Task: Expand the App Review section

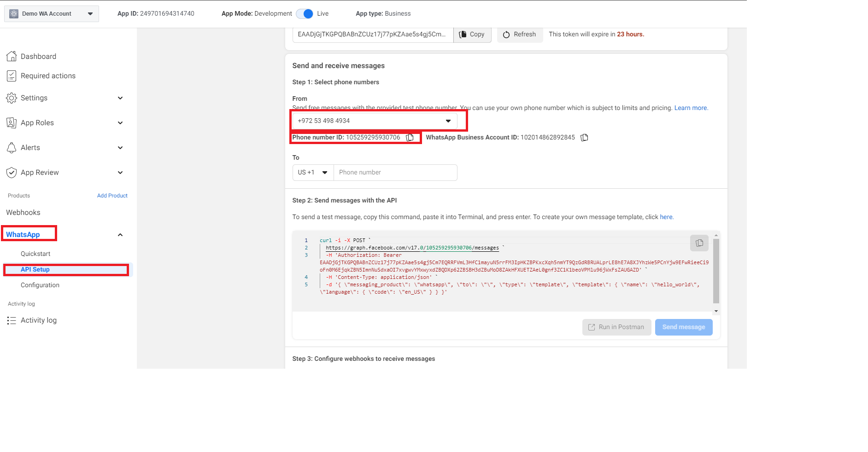Action: 120,173
